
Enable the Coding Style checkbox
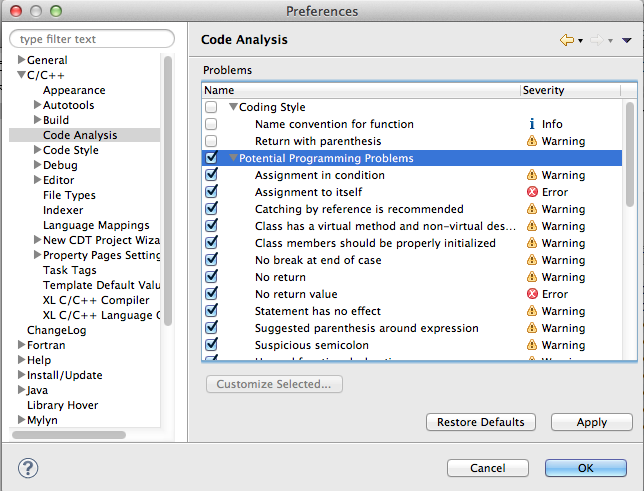(x=211, y=107)
